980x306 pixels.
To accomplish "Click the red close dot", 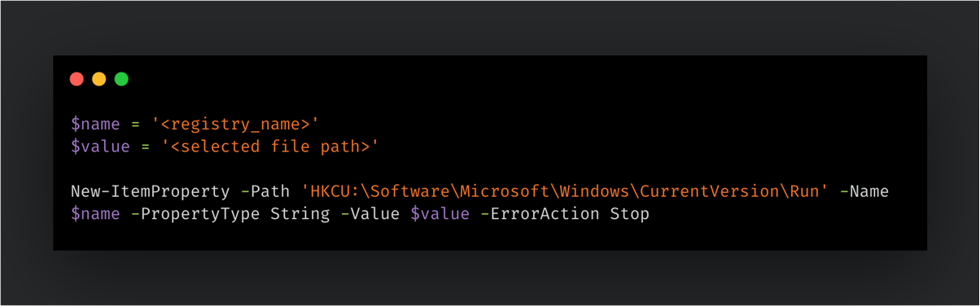I will pyautogui.click(x=77, y=79).
